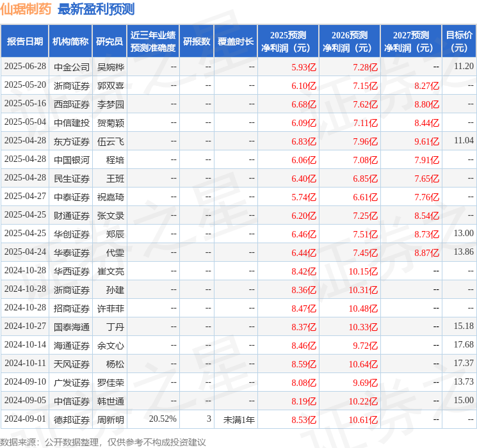477x448 pixels.
Task: Click 10.15亿 in 华西证券 row
Action: tap(363, 271)
